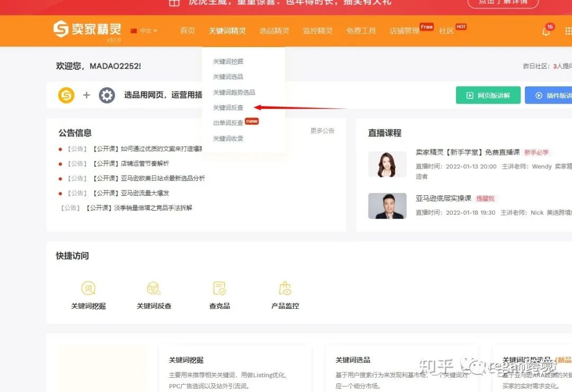The width and height of the screenshot is (572, 392).
Task: Click the 关键词挖掘 card heading at bottom
Action: coord(186,360)
